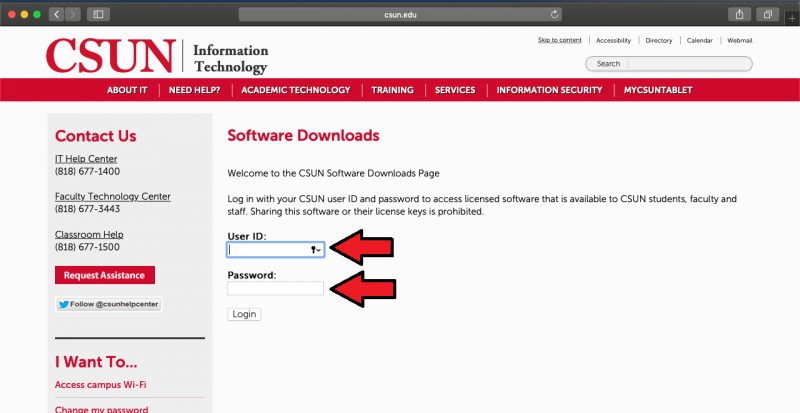
Task: Click the CSUN logo
Action: (111, 57)
